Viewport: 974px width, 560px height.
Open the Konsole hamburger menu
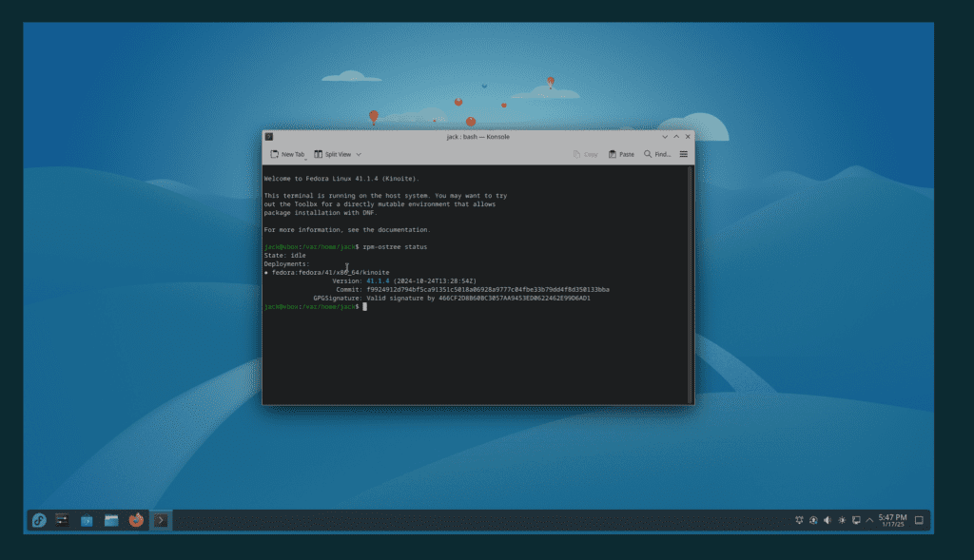683,154
